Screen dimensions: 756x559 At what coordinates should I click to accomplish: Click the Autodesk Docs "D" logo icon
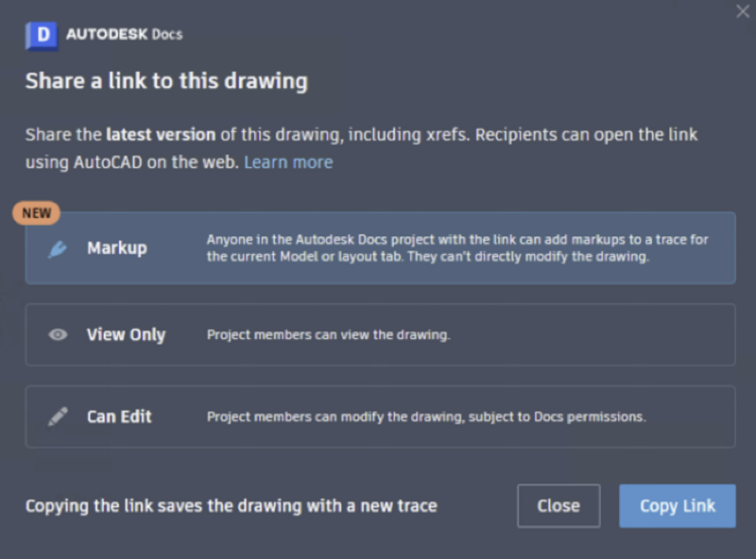pyautogui.click(x=42, y=35)
